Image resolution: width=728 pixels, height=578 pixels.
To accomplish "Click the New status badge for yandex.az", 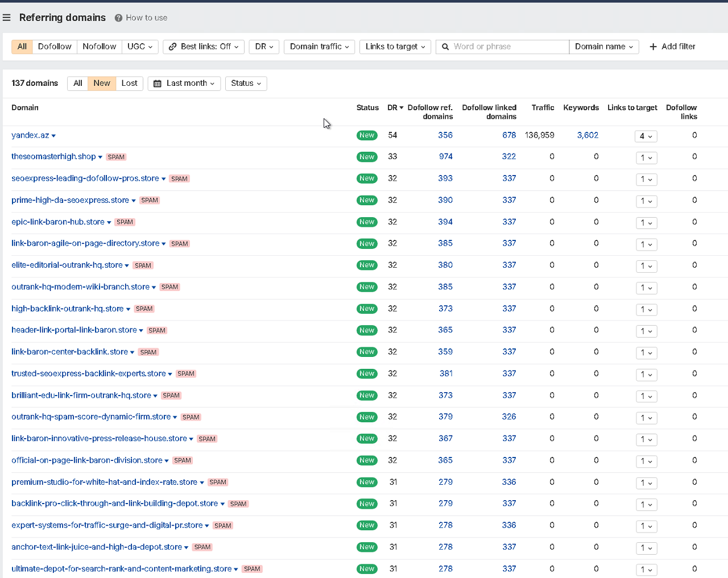I will [x=367, y=135].
